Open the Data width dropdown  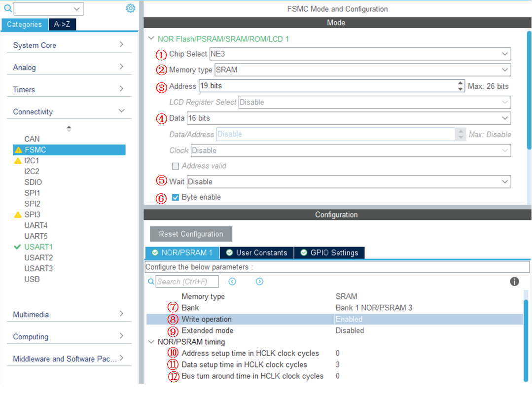tap(349, 118)
